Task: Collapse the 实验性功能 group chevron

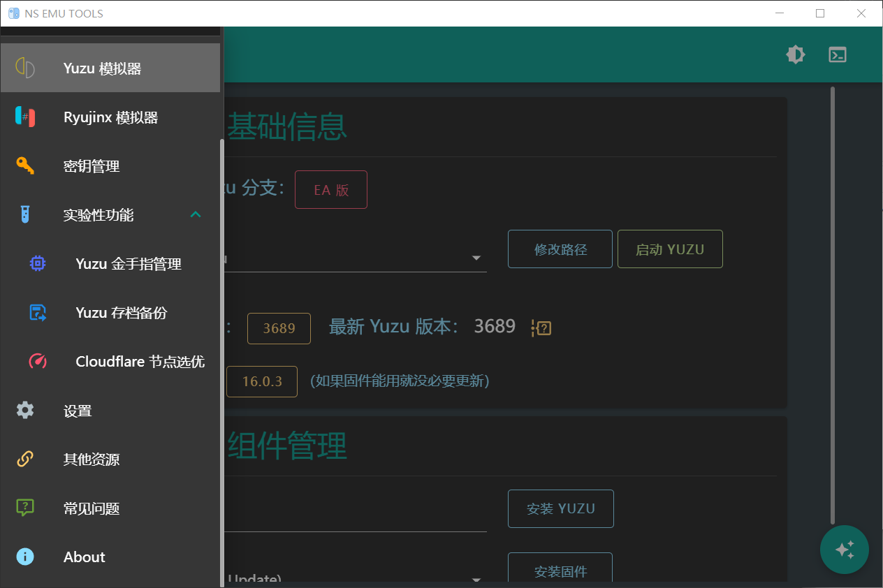Action: point(196,214)
